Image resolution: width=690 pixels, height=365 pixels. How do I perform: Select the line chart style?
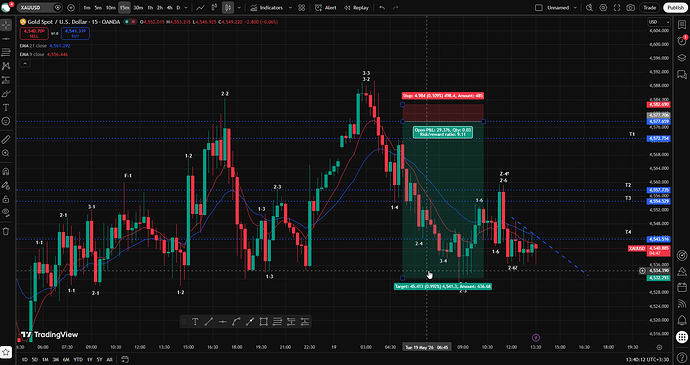coord(201,7)
